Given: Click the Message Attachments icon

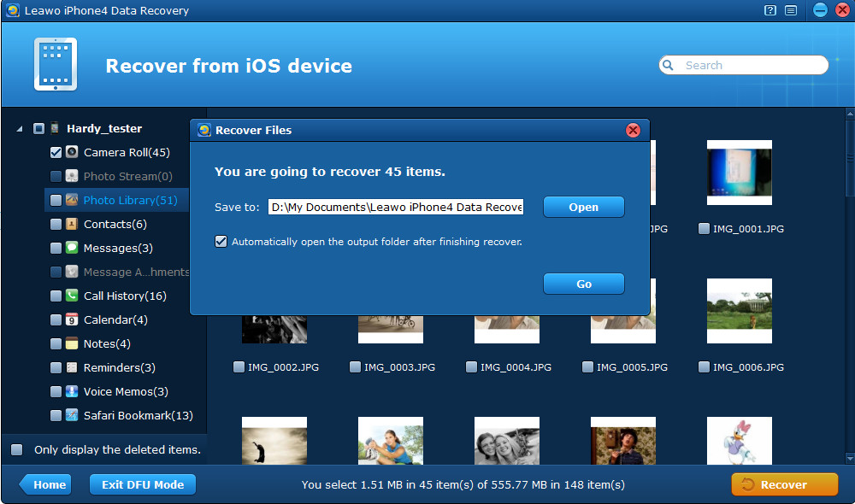Looking at the screenshot, I should 72,272.
